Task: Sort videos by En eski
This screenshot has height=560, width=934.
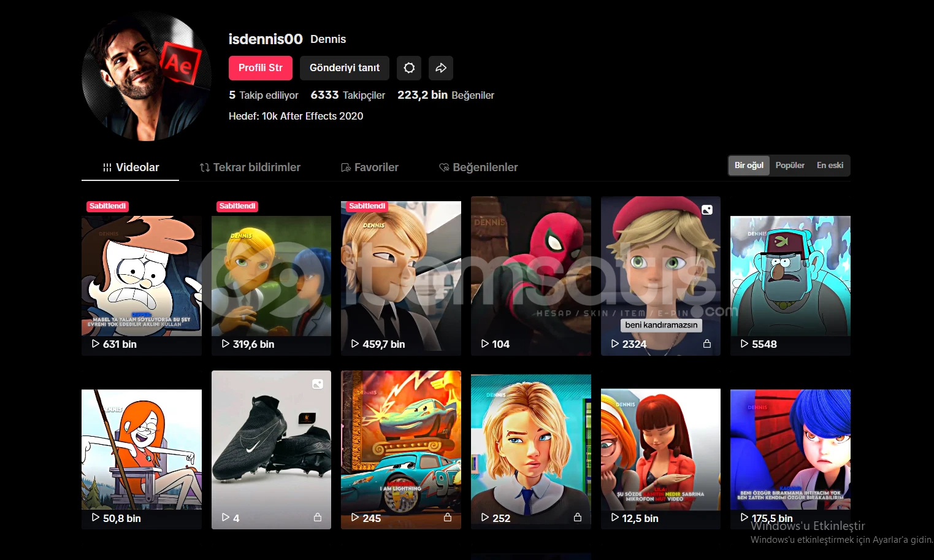Action: (830, 166)
